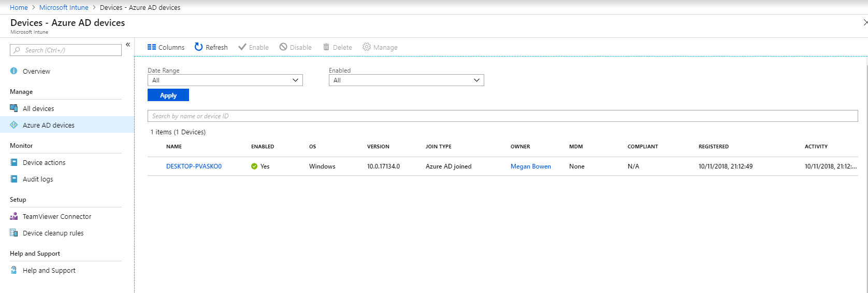Sort by the COMPLIANT column header

[643, 147]
